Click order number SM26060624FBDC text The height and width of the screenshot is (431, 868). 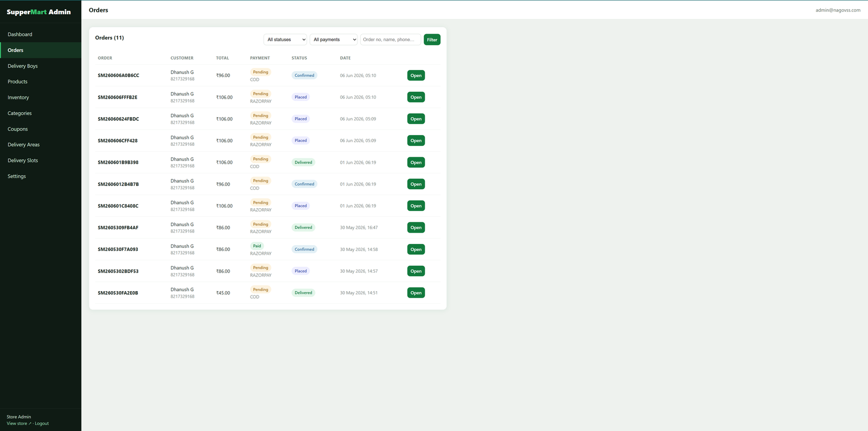pos(118,119)
